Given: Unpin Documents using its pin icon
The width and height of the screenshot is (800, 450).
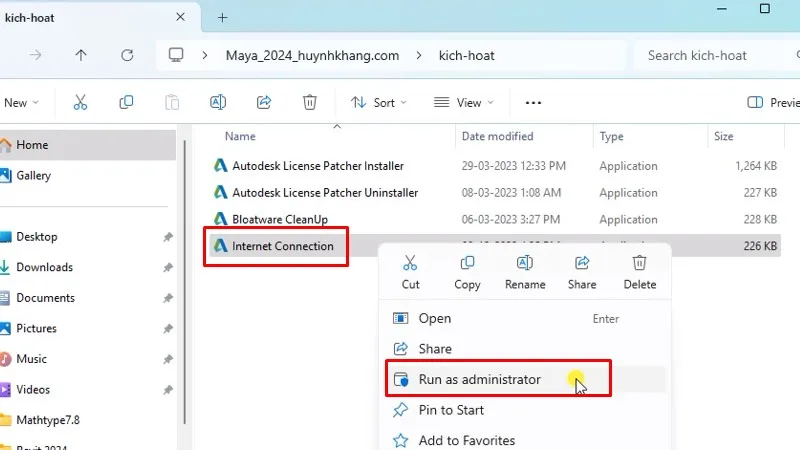Looking at the screenshot, I should 168,298.
